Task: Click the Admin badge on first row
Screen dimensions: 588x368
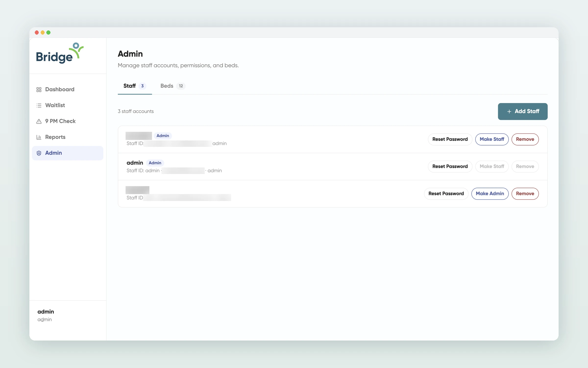Action: 163,136
